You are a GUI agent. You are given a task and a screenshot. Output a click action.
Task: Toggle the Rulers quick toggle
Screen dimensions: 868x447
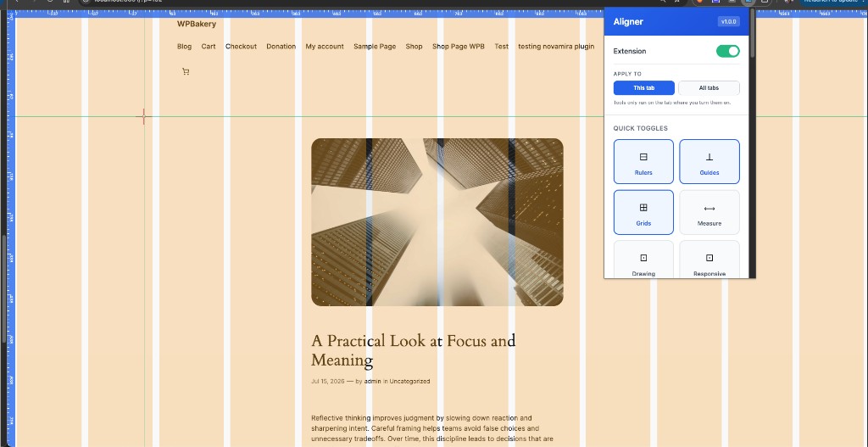pyautogui.click(x=643, y=161)
